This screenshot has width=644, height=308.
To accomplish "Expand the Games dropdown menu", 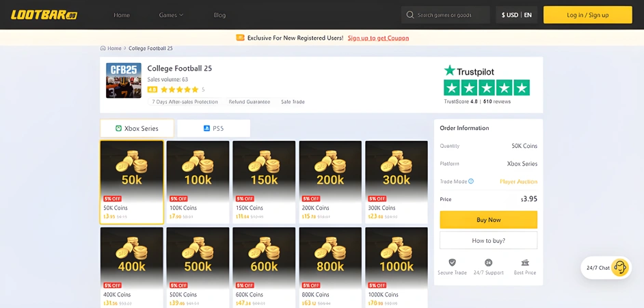I will (x=172, y=15).
